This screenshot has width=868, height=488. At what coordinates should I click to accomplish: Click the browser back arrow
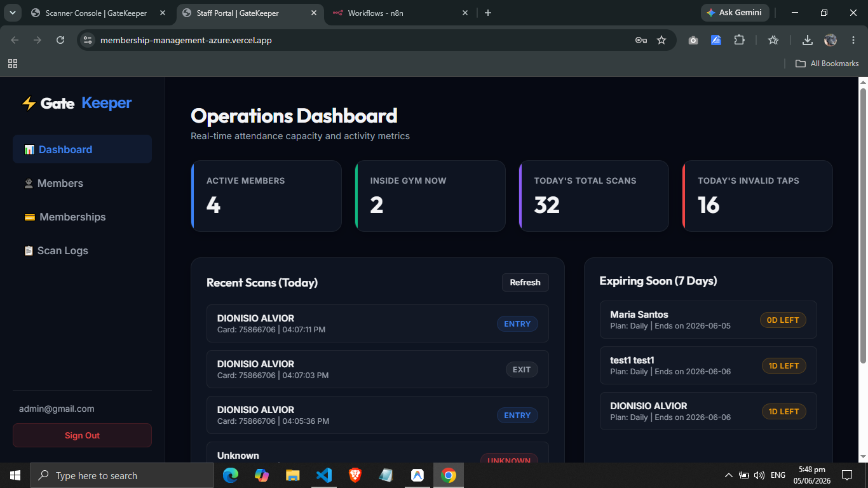pos(15,40)
